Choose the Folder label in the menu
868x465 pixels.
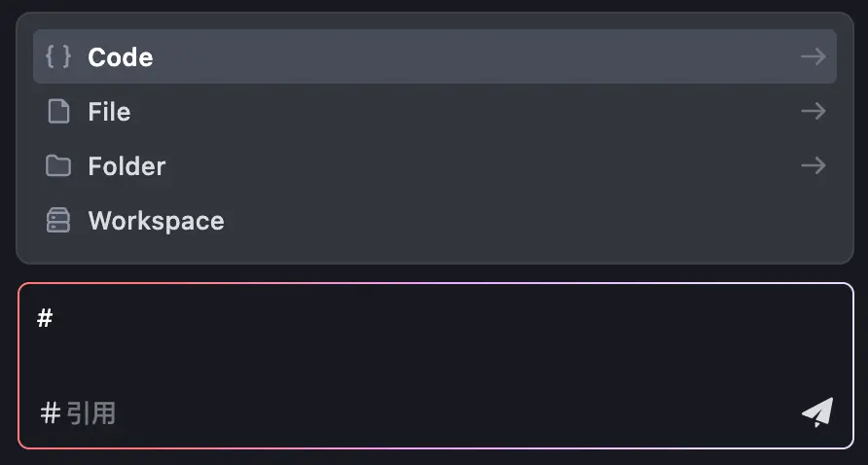[127, 166]
